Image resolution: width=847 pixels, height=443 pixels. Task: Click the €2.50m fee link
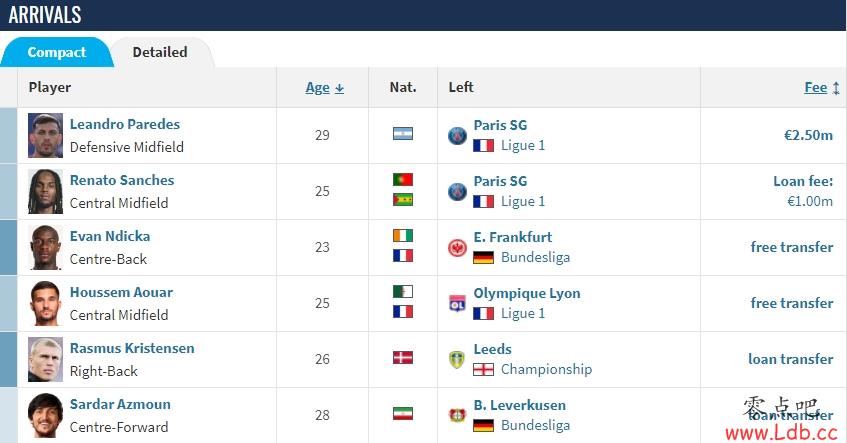(809, 135)
